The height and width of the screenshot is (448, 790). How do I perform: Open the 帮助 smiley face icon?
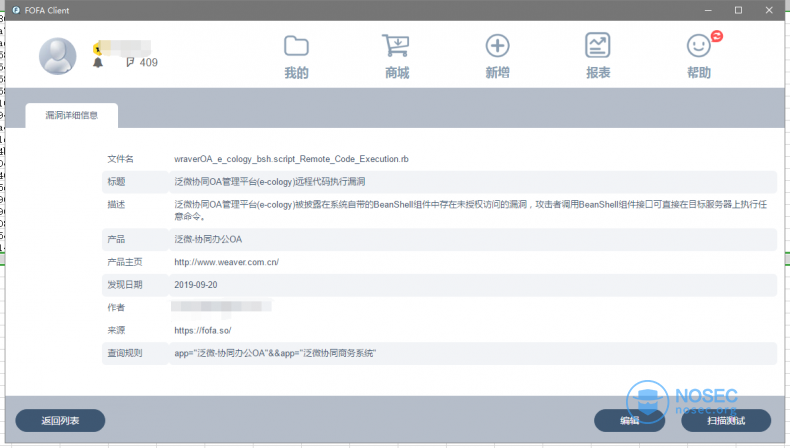tap(699, 46)
